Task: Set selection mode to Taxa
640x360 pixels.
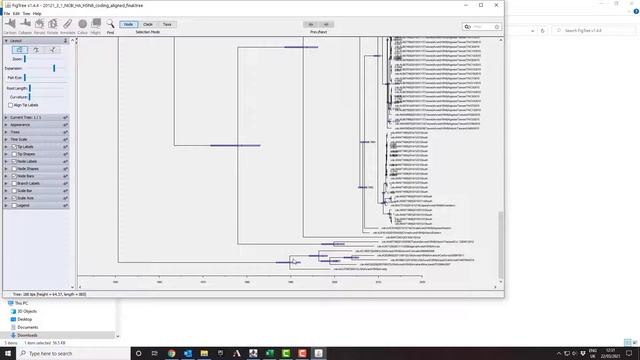Action: [x=167, y=24]
